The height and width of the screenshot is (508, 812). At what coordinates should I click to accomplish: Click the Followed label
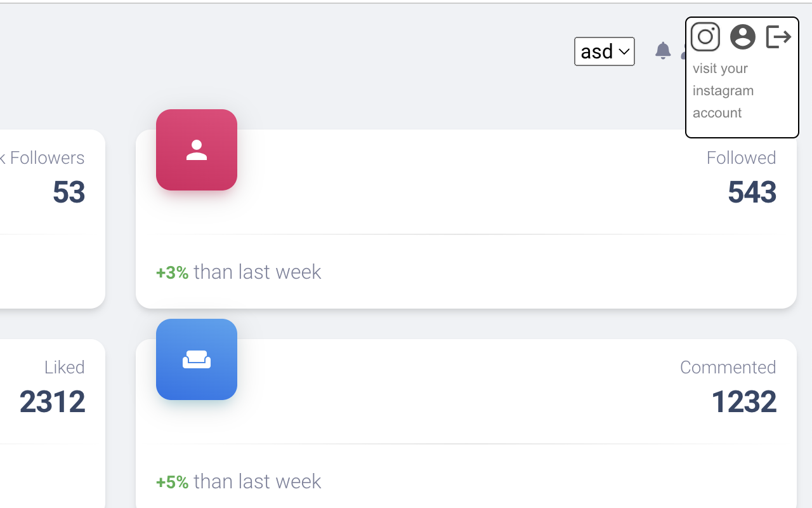tap(741, 157)
